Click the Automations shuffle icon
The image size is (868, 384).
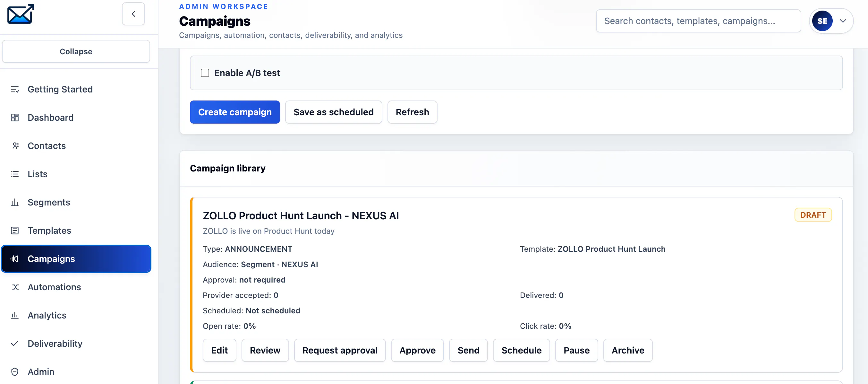(x=15, y=287)
